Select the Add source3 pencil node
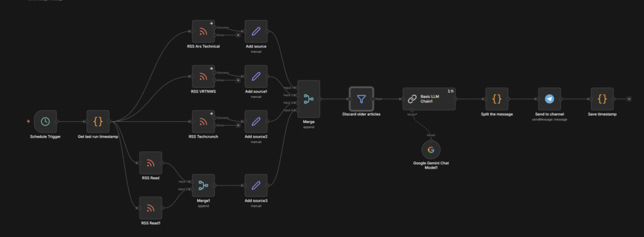Image resolution: width=644 pixels, height=237 pixels. (256, 185)
